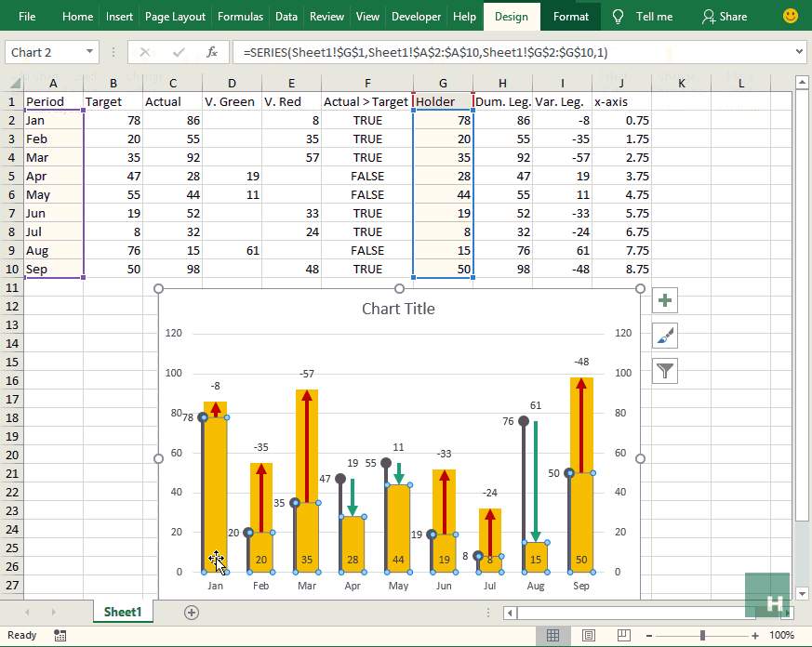812x647 pixels.
Task: Switch to Page Layout view icon
Action: pyautogui.click(x=588, y=635)
